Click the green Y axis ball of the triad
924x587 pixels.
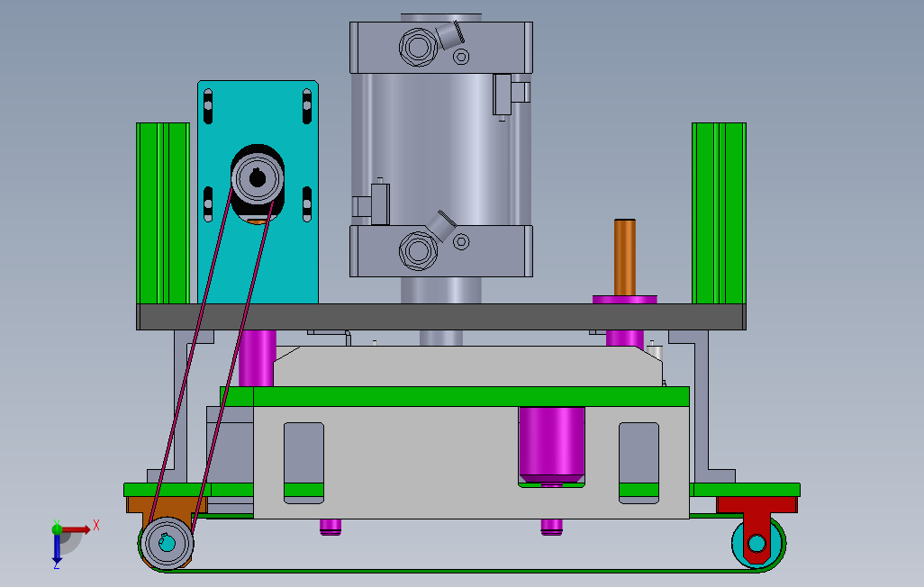pos(57,528)
